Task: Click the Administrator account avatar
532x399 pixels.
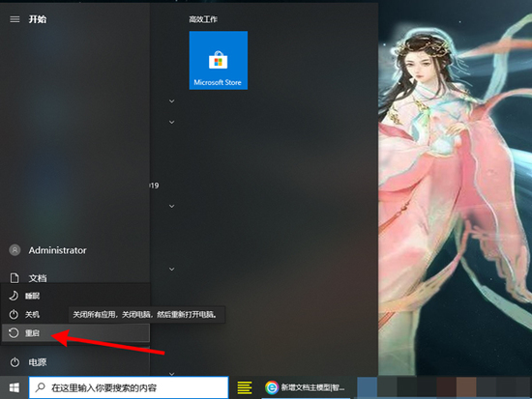Action: [15, 250]
